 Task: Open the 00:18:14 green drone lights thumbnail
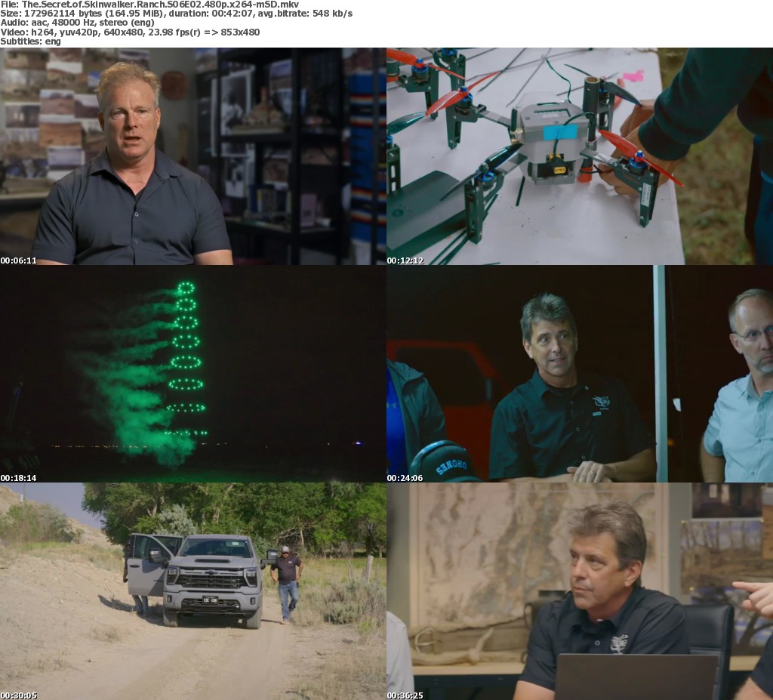click(192, 374)
